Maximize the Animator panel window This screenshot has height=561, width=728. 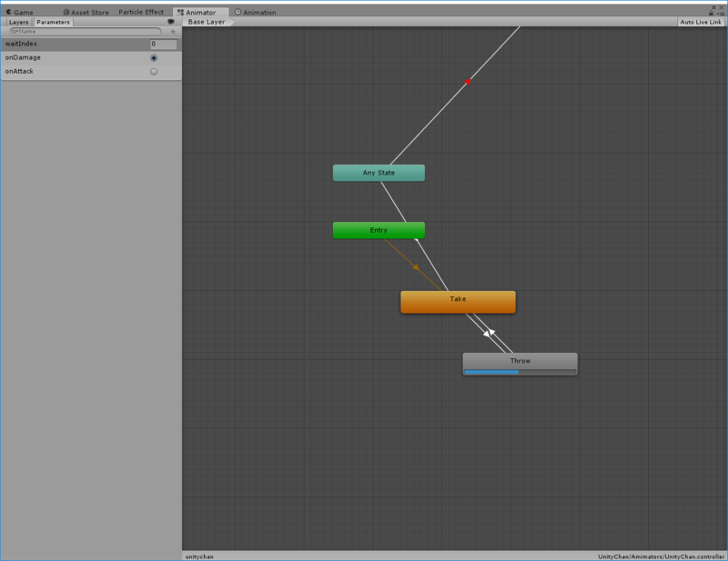point(713,7)
